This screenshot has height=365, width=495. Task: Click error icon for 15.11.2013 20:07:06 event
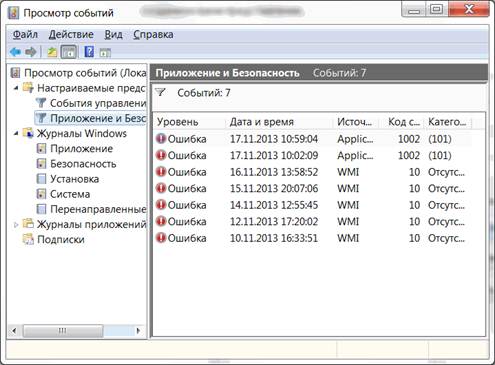pyautogui.click(x=161, y=188)
